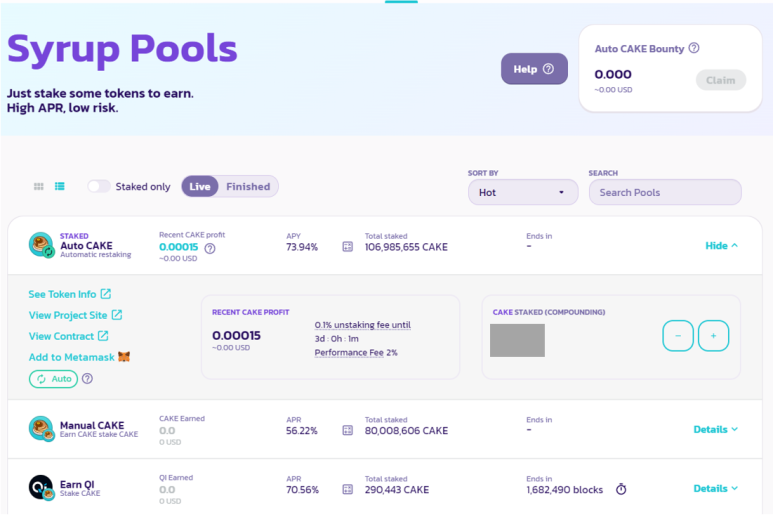Click the Manual CAKE pool logo
This screenshot has height=529, width=773.
(41, 428)
